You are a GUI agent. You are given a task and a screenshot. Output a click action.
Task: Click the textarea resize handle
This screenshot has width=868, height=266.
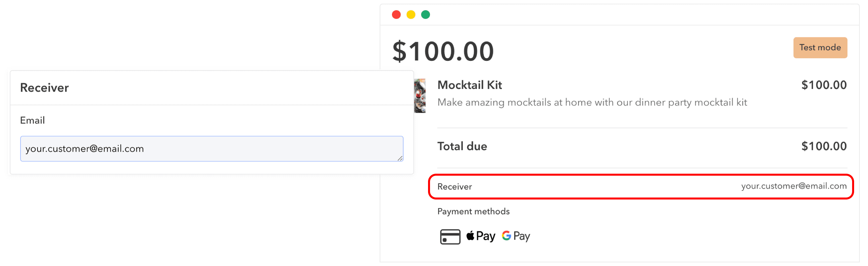tap(400, 158)
